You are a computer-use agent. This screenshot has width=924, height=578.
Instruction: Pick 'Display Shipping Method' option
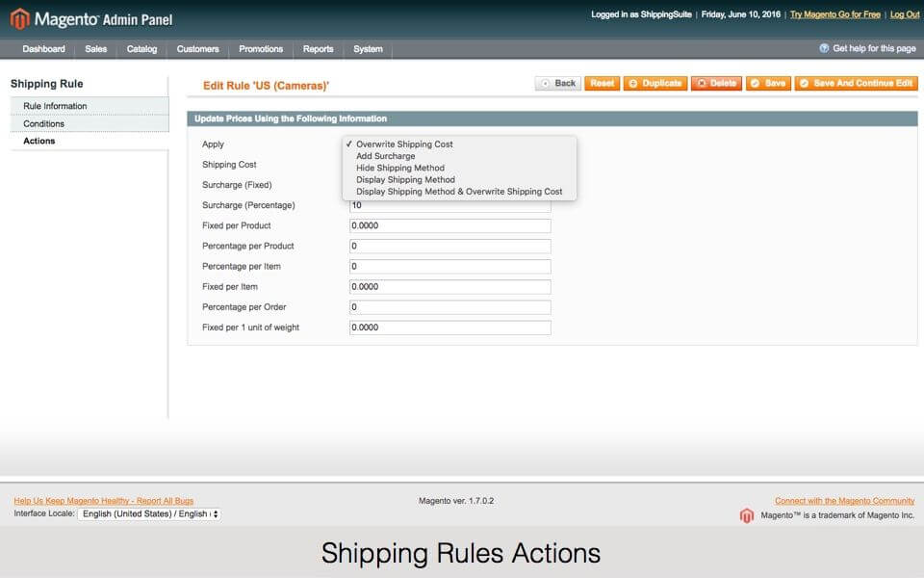[459, 179]
